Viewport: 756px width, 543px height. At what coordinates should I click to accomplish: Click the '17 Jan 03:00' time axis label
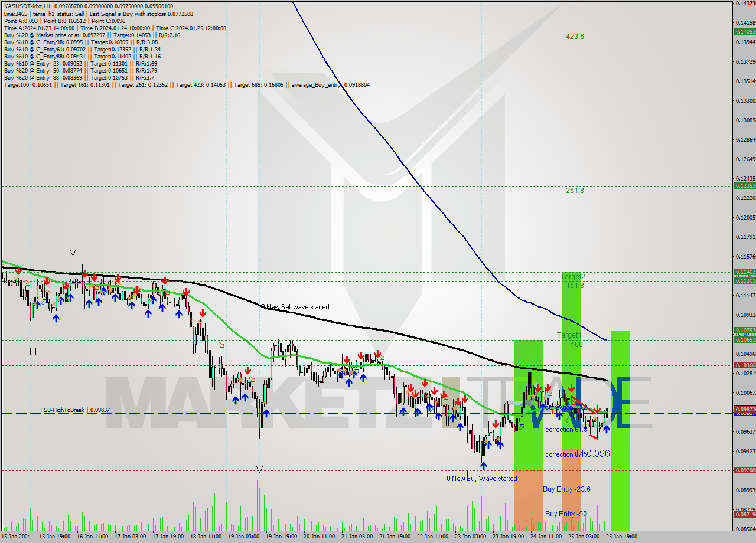coord(129,537)
